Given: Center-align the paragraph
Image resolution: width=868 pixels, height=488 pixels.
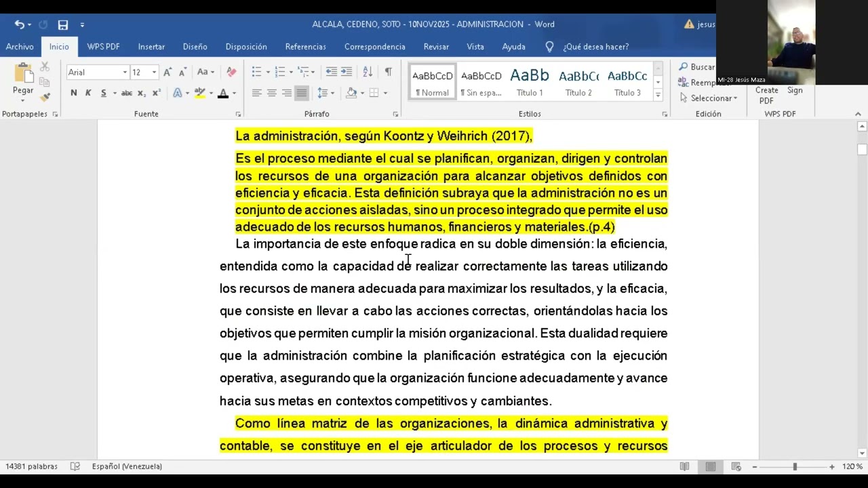Looking at the screenshot, I should pos(272,93).
